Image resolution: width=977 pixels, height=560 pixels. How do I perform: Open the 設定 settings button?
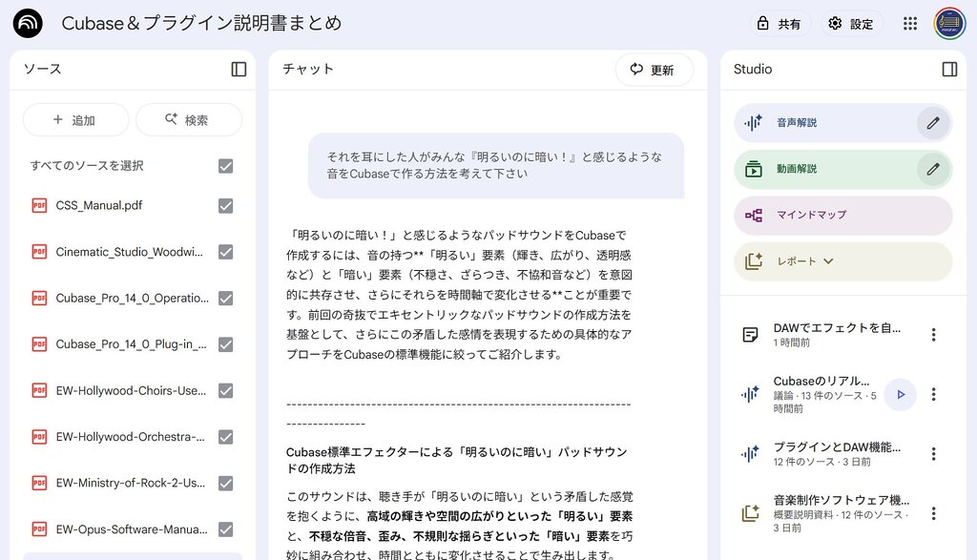click(852, 24)
